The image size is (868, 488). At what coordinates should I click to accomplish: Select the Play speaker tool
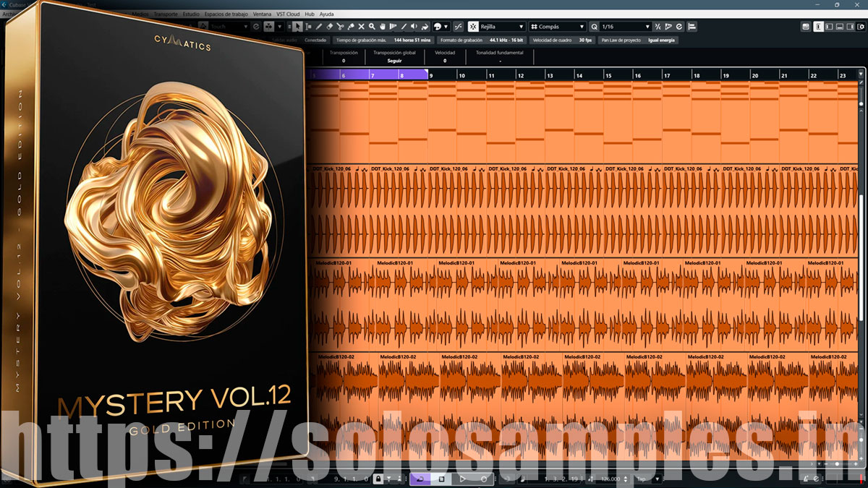pos(414,26)
